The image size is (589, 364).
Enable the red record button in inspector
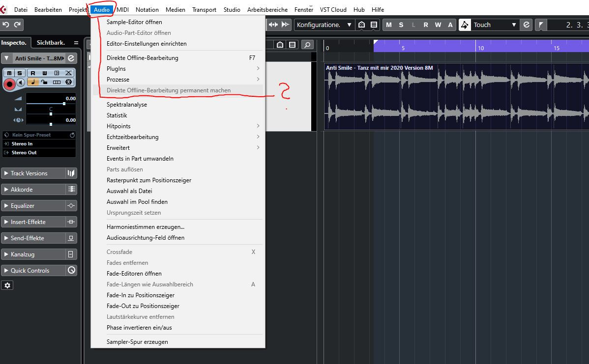pos(9,84)
